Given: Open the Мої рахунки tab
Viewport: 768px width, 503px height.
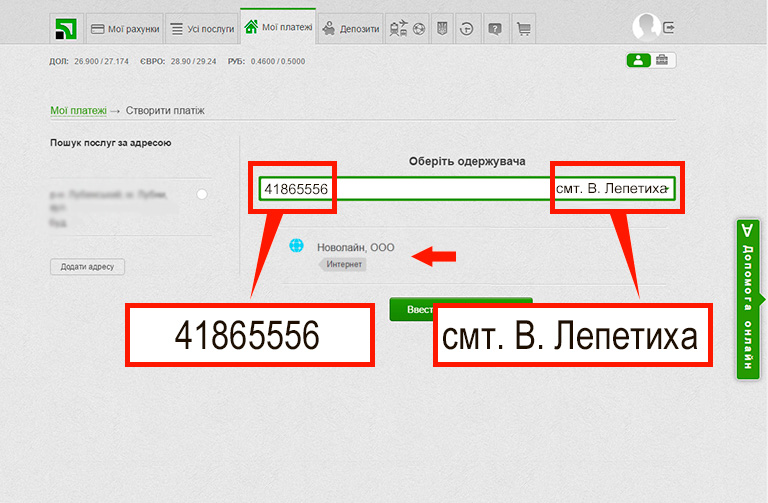Looking at the screenshot, I should point(123,29).
